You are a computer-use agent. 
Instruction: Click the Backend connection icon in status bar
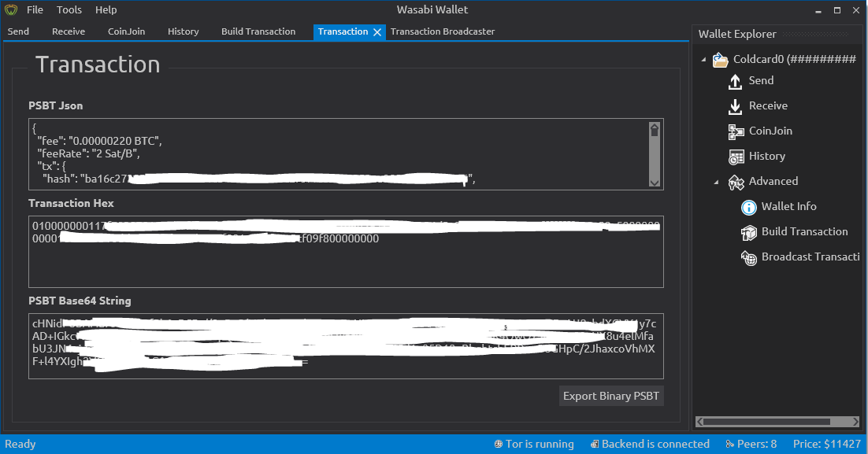595,444
